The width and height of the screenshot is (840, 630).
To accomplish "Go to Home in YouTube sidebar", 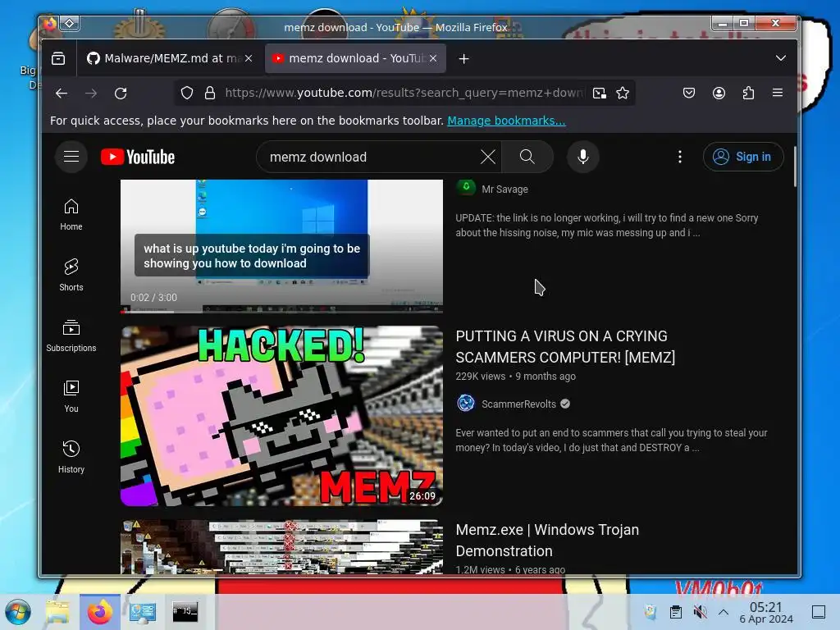I will click(71, 215).
